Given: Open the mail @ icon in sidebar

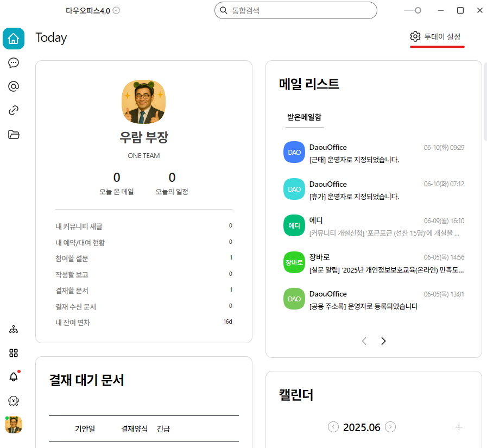Looking at the screenshot, I should pyautogui.click(x=14, y=86).
